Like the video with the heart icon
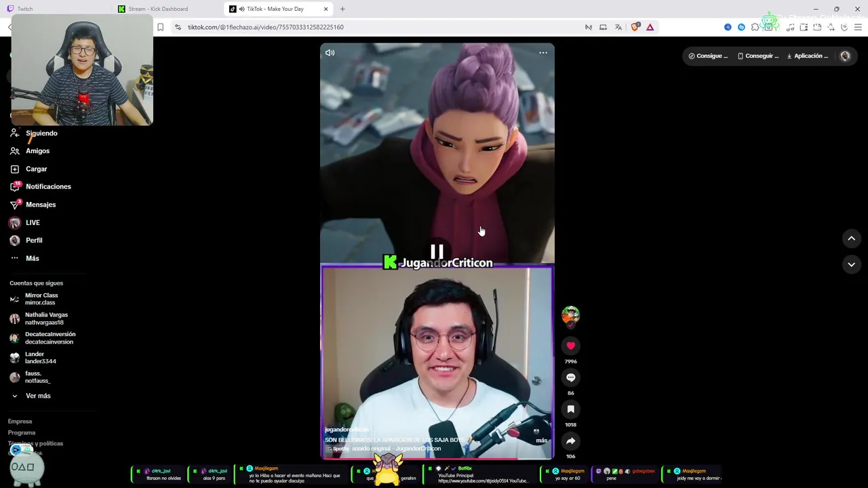The height and width of the screenshot is (488, 868). point(571,346)
